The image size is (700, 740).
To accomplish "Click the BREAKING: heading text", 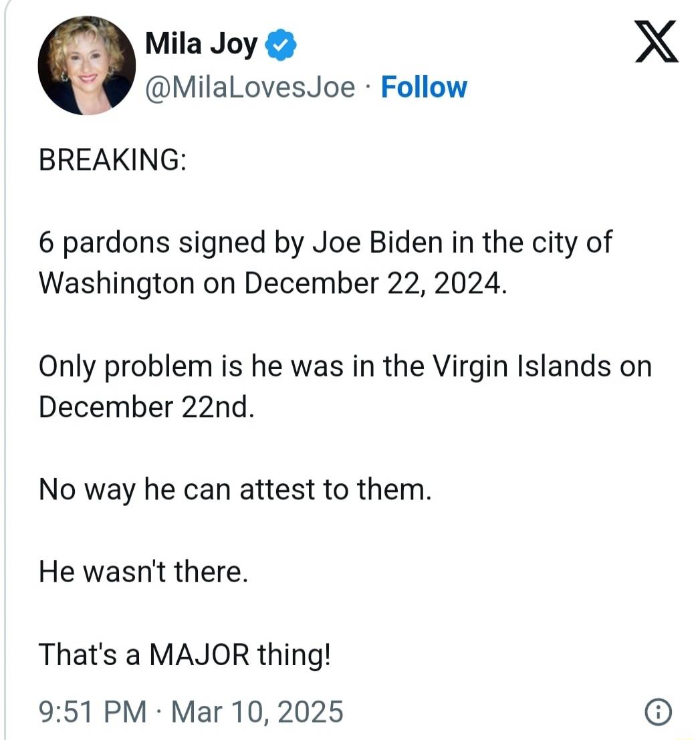I will 112,162.
